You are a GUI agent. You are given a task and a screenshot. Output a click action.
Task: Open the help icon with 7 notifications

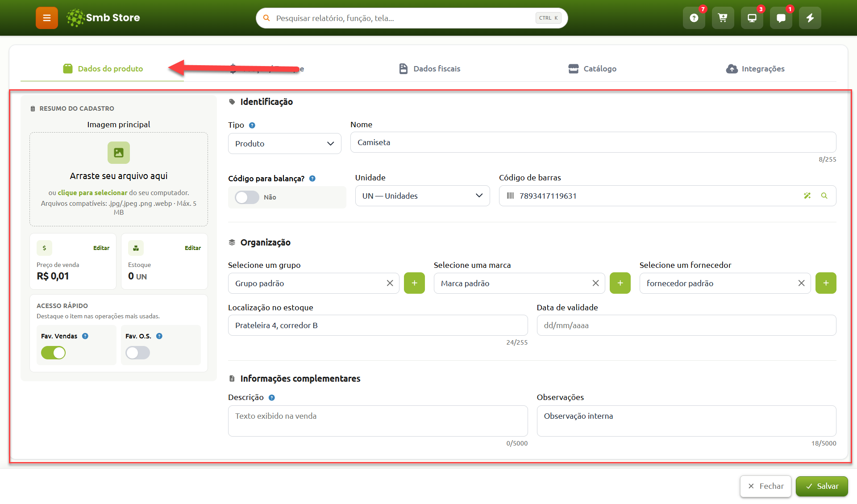694,18
